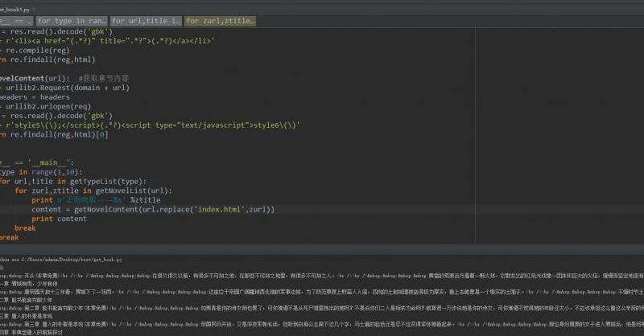Click the '__main__': condition line

click(37, 162)
